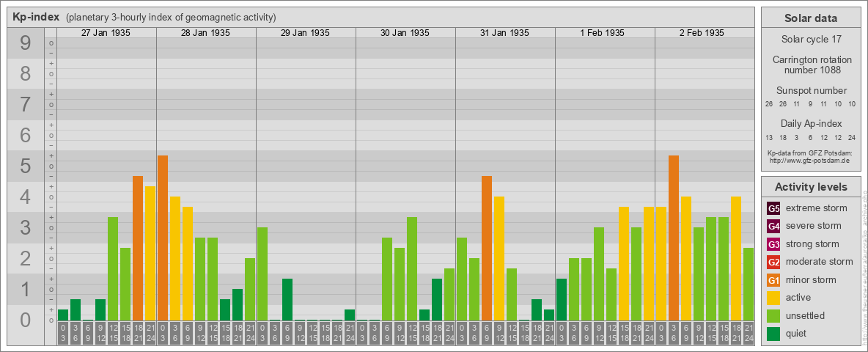The width and height of the screenshot is (868, 352).
Task: Click the G1 minor storm badge
Action: [773, 280]
